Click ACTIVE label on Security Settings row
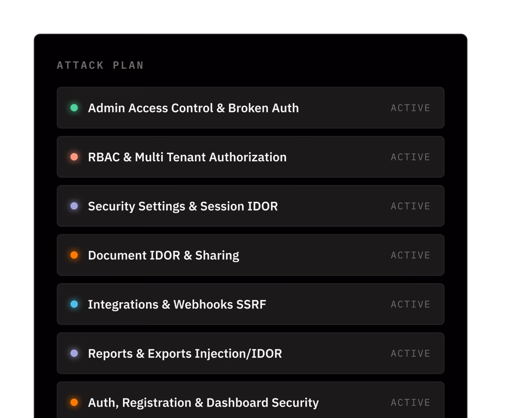The height and width of the screenshot is (418, 532). click(x=411, y=206)
